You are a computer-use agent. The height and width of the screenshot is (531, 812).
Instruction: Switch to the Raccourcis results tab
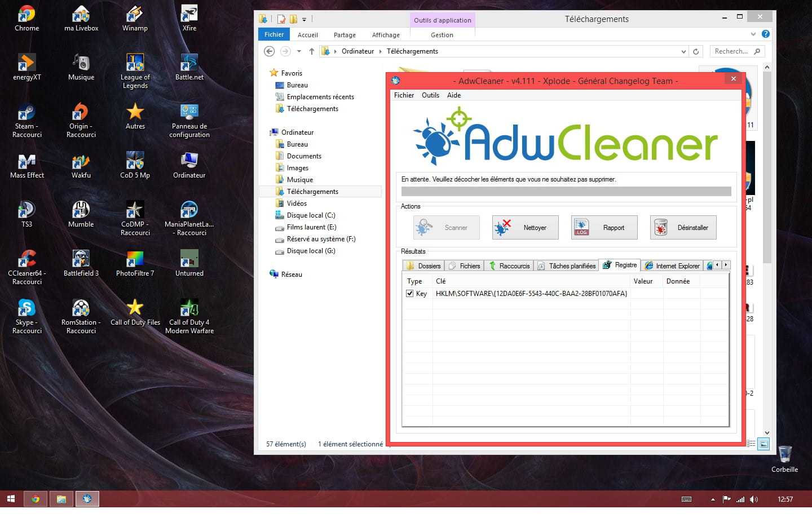pyautogui.click(x=509, y=265)
